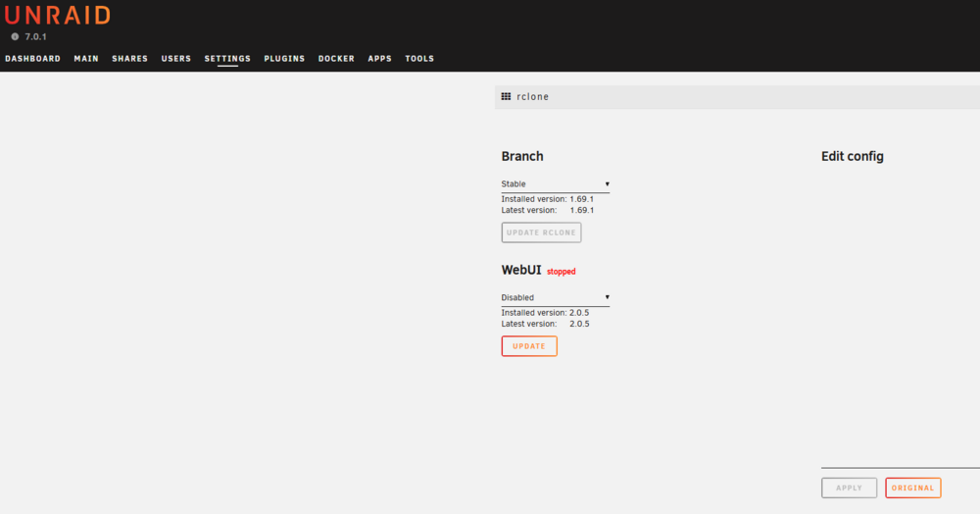Screen dimensions: 980x514
Task: Click the version number 7.0.1
Action: (35, 37)
